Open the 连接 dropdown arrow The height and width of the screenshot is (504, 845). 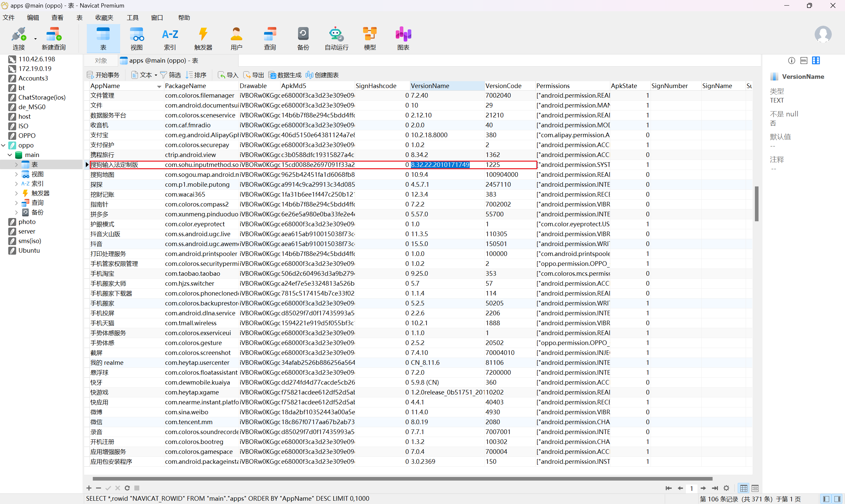point(35,39)
